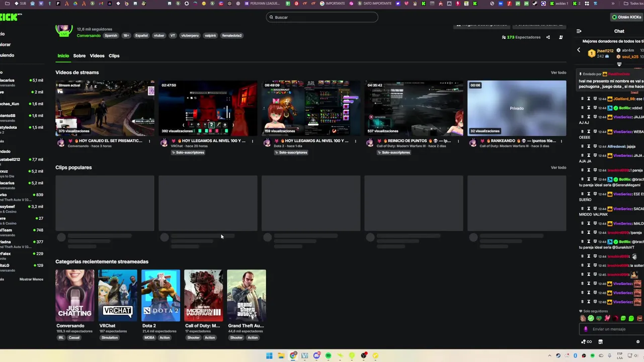Click the green verified emote in quick emotes
This screenshot has height=362, width=644.
[591, 318]
